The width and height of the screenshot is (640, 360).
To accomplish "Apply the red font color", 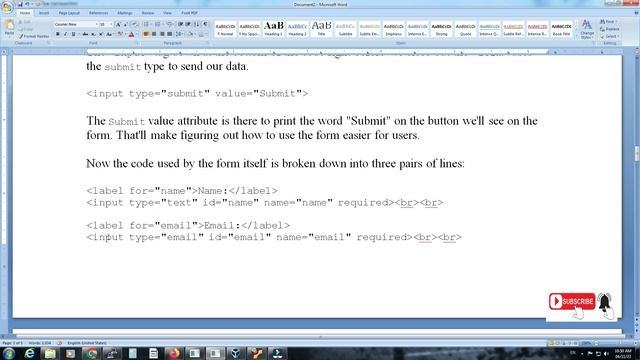I will pyautogui.click(x=132, y=34).
